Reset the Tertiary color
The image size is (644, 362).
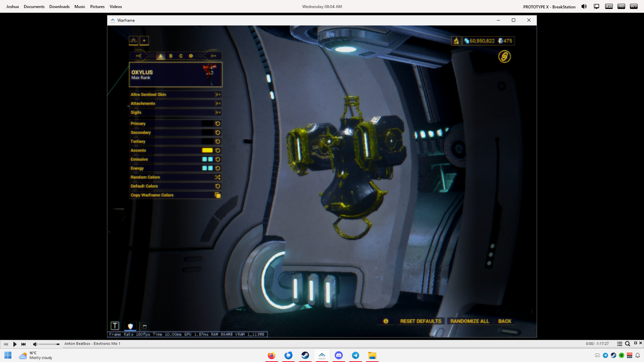[x=218, y=141]
